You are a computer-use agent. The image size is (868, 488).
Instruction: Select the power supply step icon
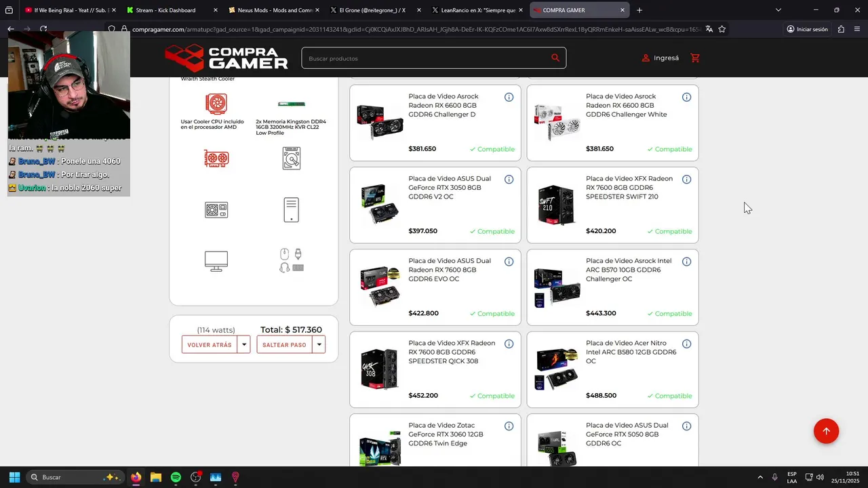216,209
